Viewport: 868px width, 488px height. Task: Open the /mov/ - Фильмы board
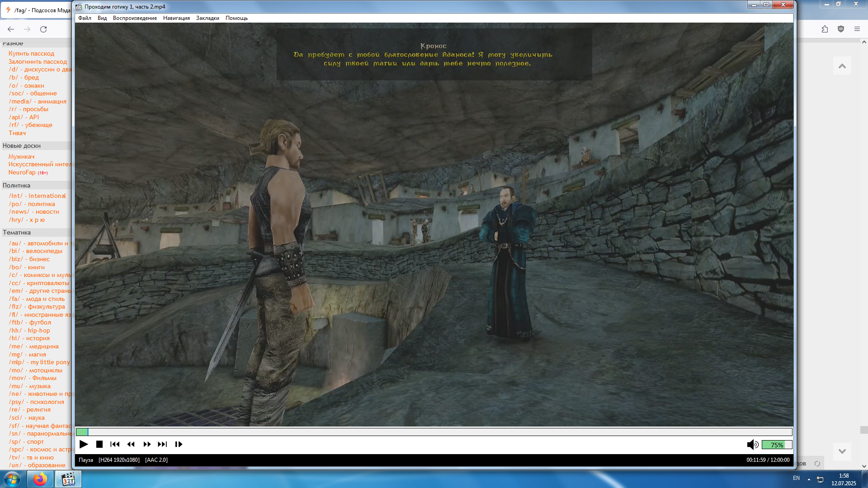point(33,378)
